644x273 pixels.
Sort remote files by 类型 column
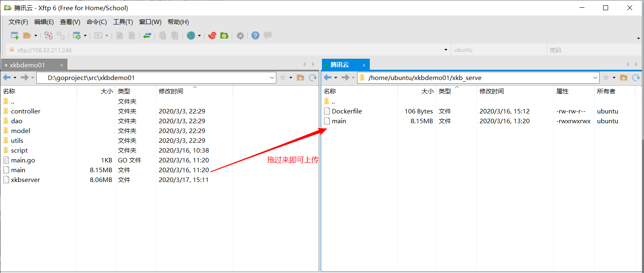pyautogui.click(x=456, y=91)
